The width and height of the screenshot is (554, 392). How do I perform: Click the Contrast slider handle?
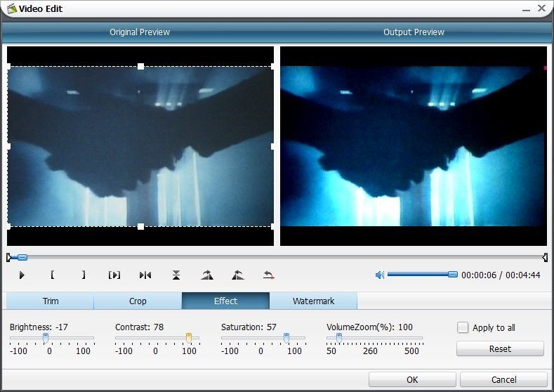point(189,339)
